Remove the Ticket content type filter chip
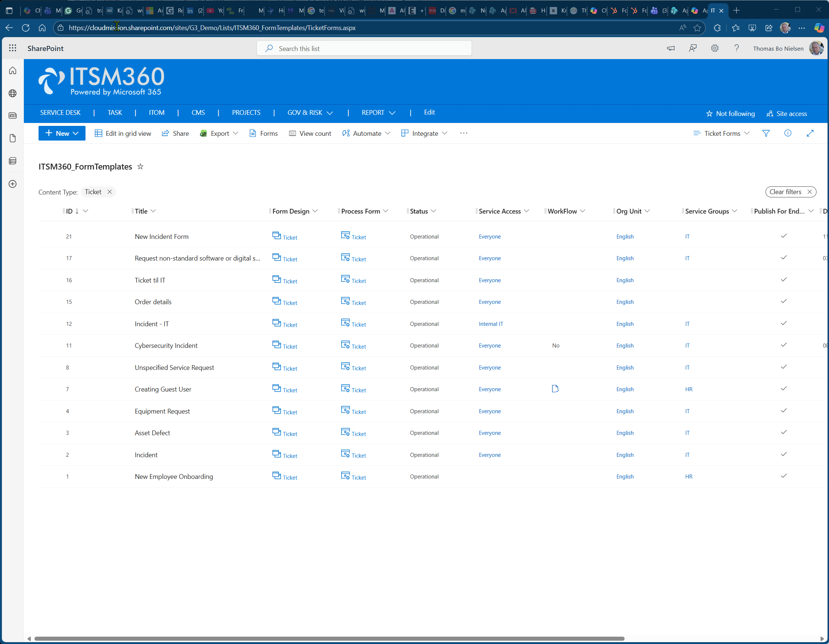 click(109, 192)
